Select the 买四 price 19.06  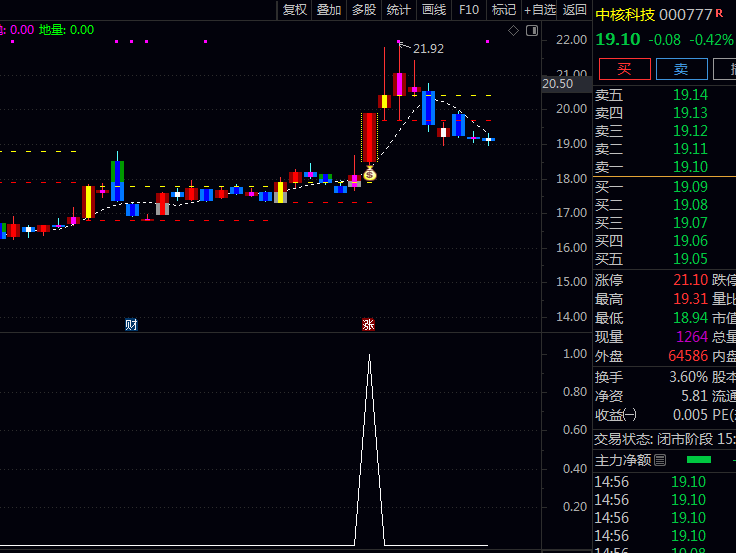pyautogui.click(x=690, y=241)
